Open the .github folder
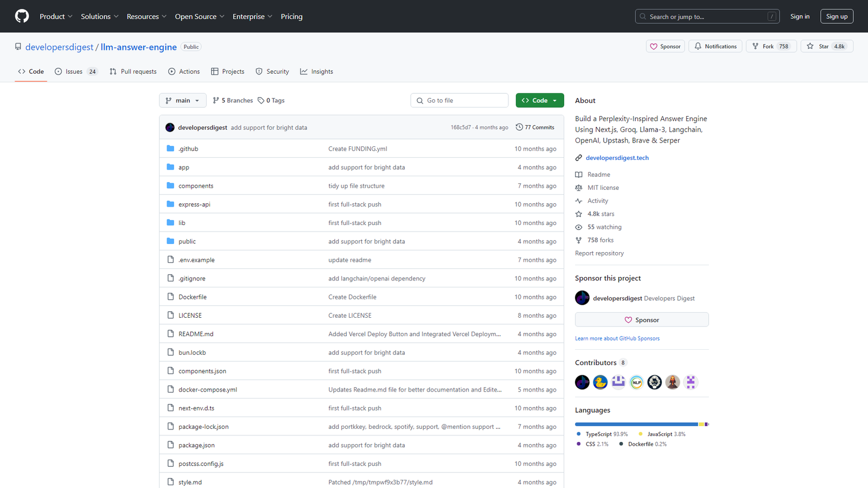Viewport: 868px width, 488px height. 188,149
